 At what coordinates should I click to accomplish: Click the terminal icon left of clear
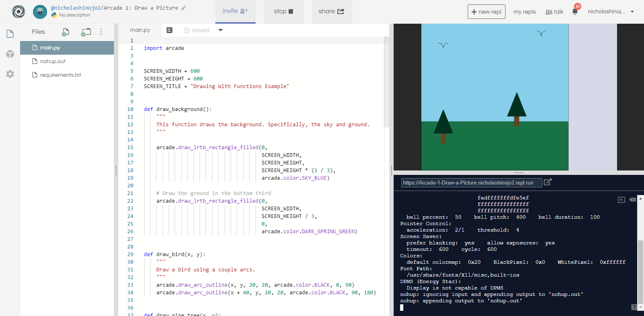click(621, 200)
